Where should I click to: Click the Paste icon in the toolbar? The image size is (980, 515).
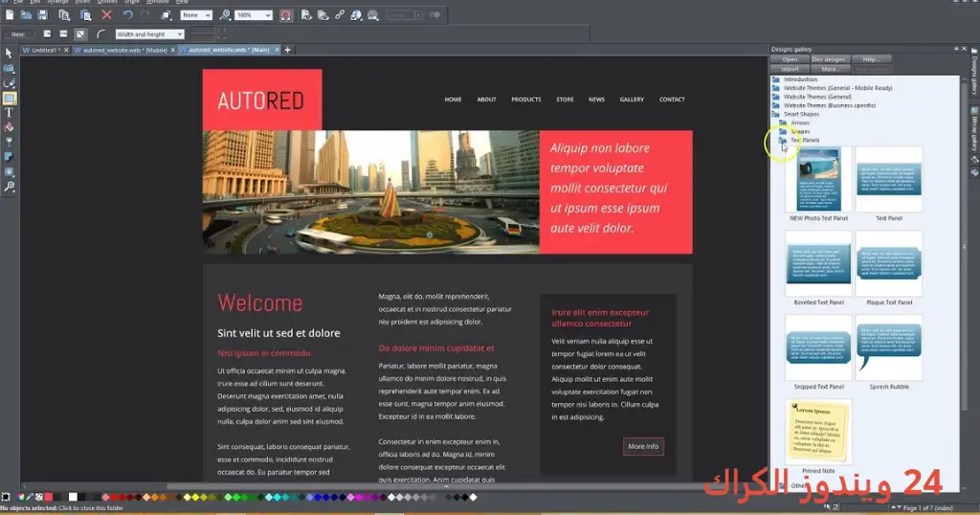click(85, 15)
